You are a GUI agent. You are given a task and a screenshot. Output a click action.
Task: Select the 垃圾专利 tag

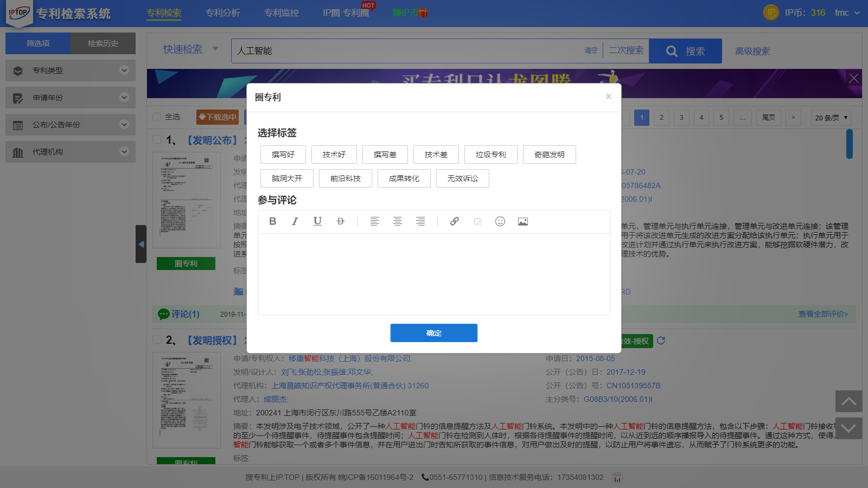491,155
